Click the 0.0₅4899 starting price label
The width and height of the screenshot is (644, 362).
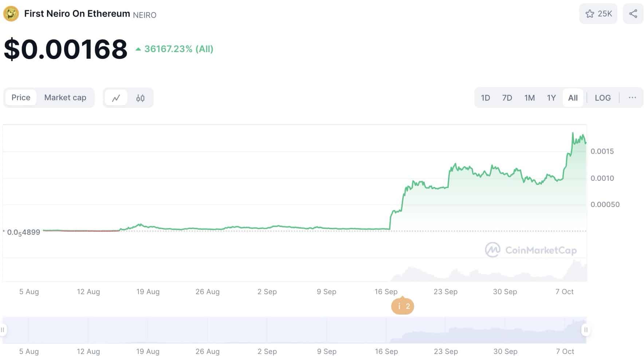pyautogui.click(x=23, y=233)
